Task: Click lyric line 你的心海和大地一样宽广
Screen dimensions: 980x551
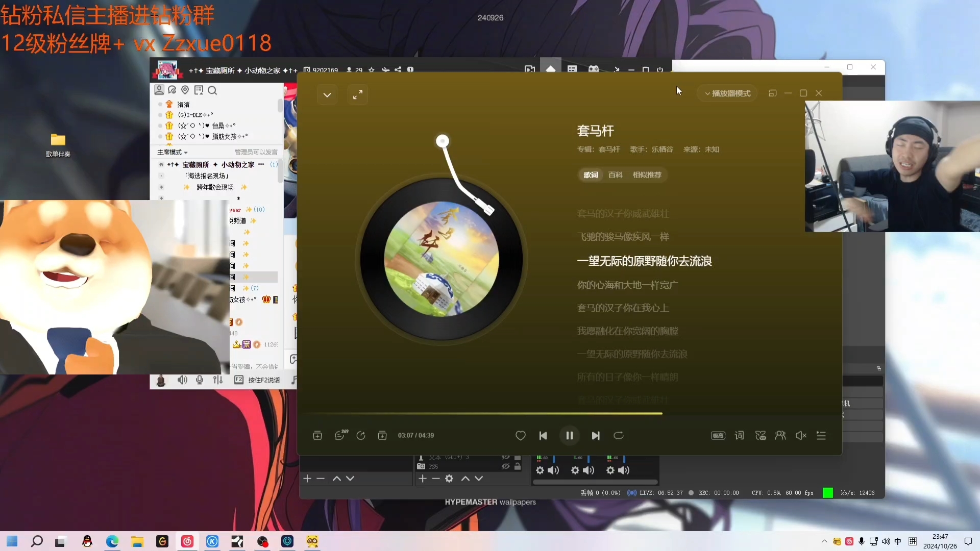Action: 627,285
